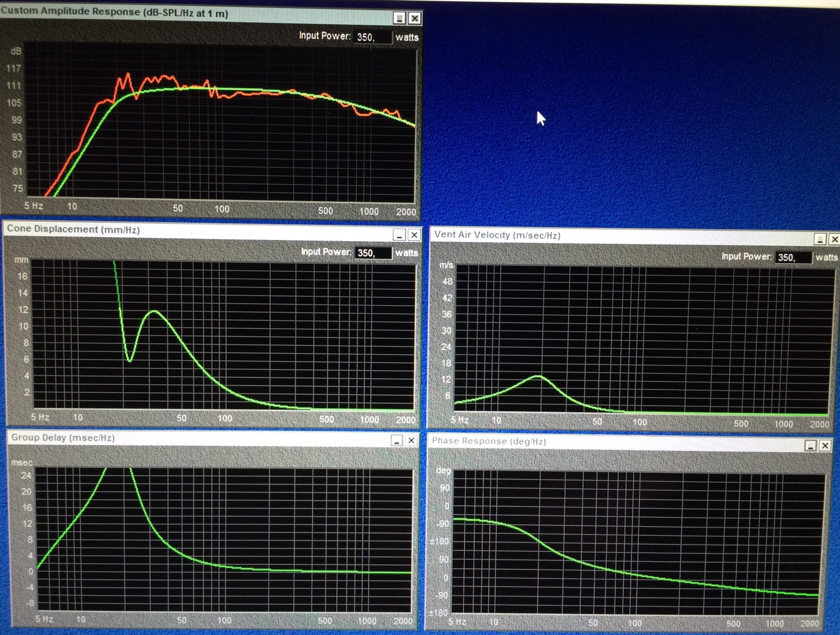Click Input Power field in Custom Amplitude Response
This screenshot has height=635, width=840.
(x=372, y=37)
